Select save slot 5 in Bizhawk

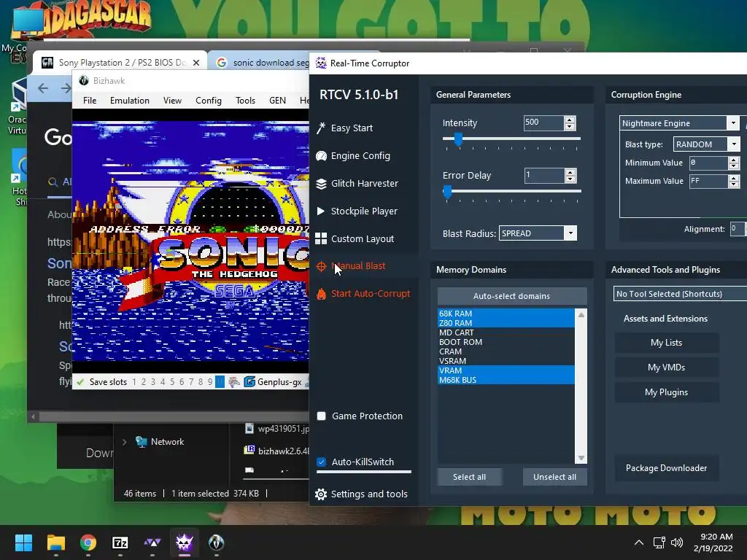[172, 382]
